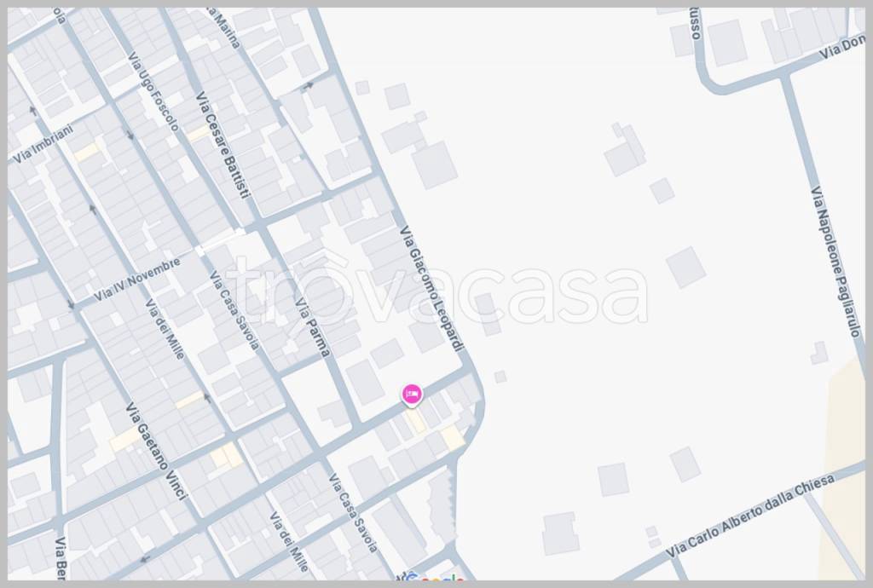Click the one-way arrow near the Matina street label
The height and width of the screenshot is (588, 873).
[x=307, y=86]
